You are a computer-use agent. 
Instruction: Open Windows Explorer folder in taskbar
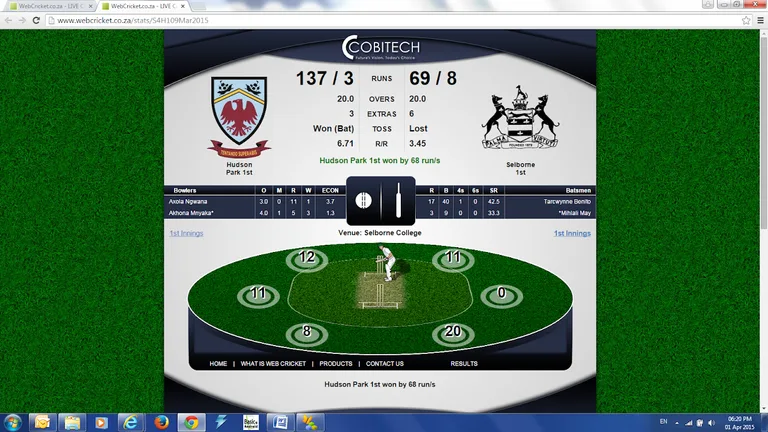(x=72, y=422)
